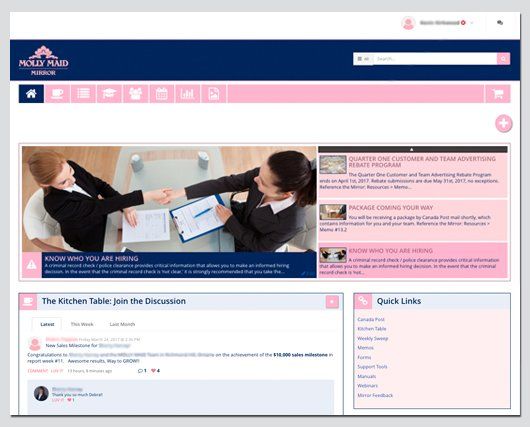
Task: Click The Kitchen Table: Join the Discussion heading
Action: point(114,301)
